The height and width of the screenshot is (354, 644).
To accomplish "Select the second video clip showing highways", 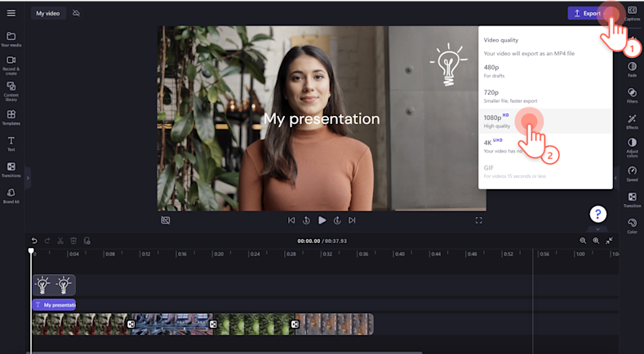I will click(x=171, y=324).
